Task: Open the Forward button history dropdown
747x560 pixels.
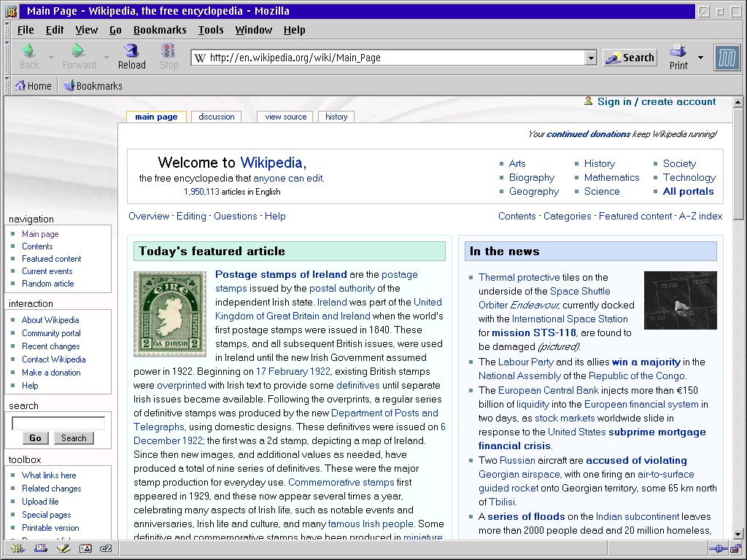Action: pyautogui.click(x=107, y=57)
